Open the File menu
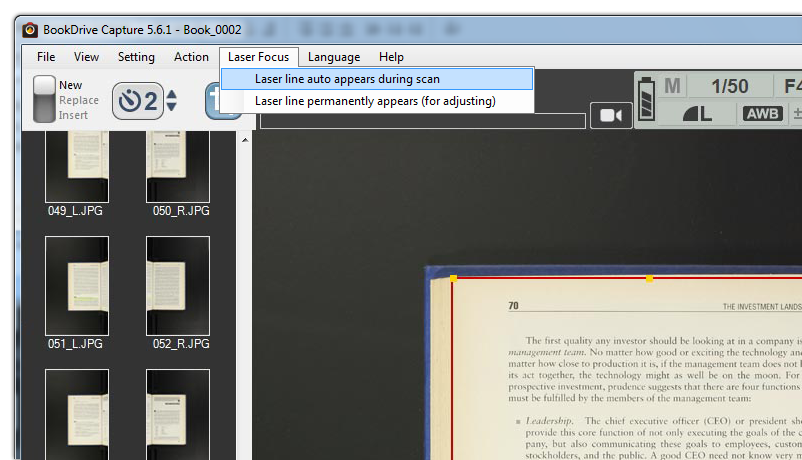The image size is (802, 460). (x=46, y=57)
